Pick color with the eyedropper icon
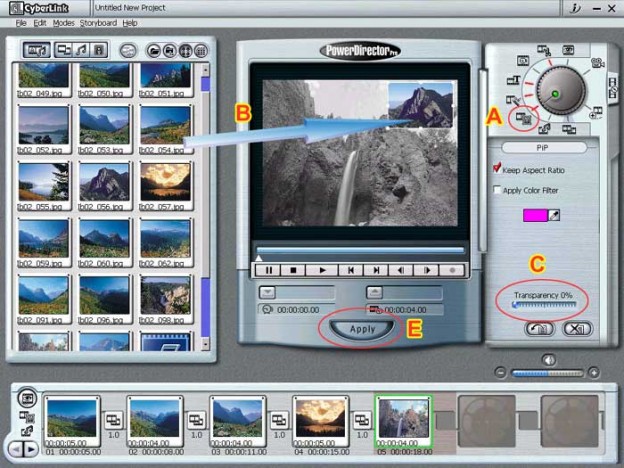624x468 pixels. [x=554, y=215]
